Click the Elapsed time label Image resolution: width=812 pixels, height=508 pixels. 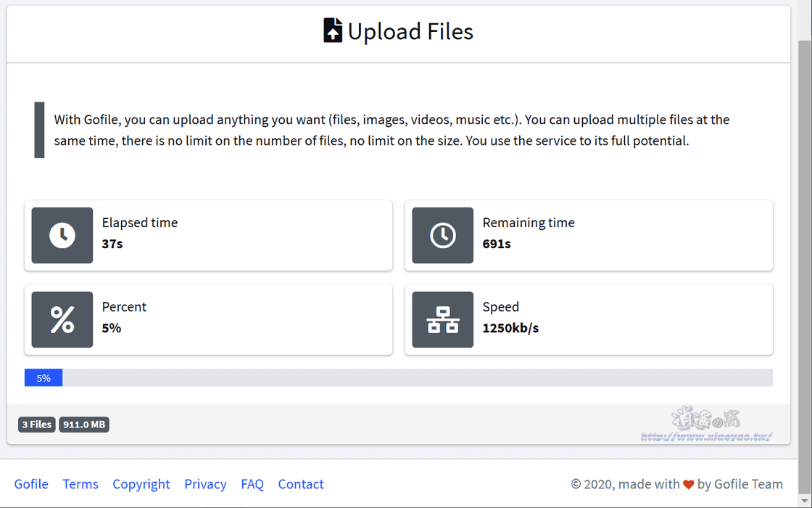tap(140, 222)
